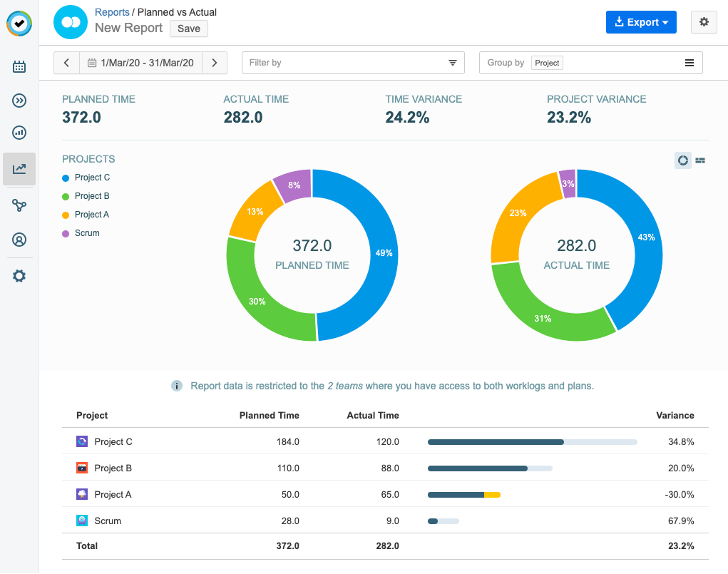Toggle Project C in the chart legend
Viewport: 728px width, 574px height.
(x=92, y=178)
